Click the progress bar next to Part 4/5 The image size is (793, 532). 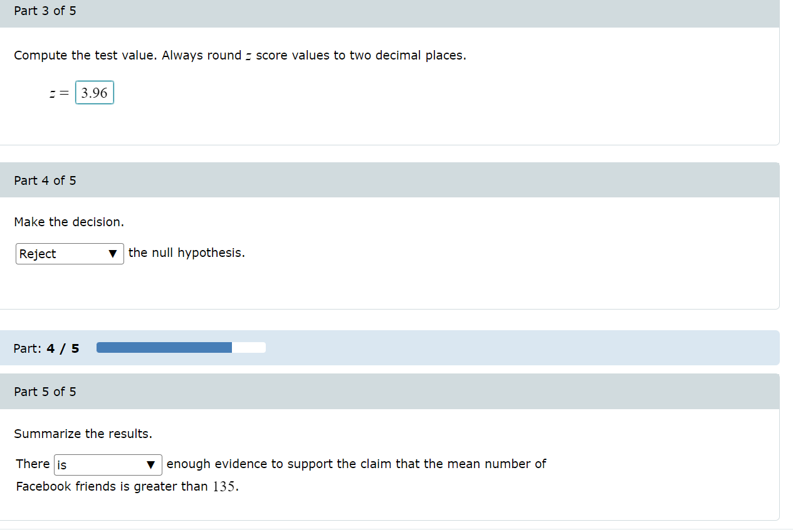point(181,347)
